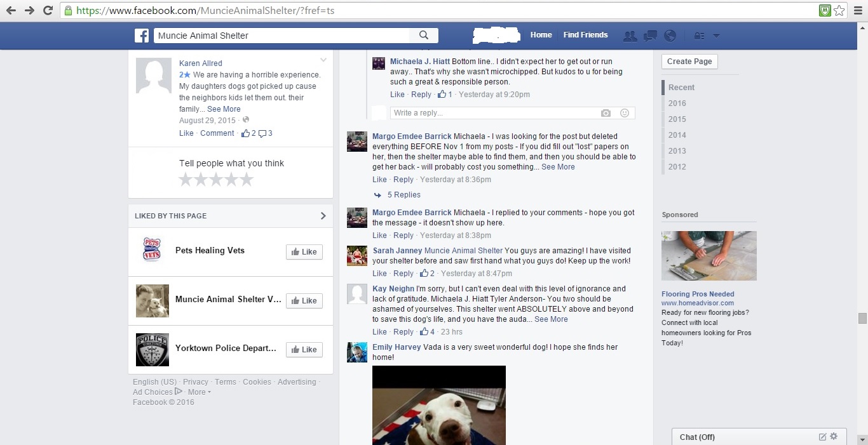Click the search magnifier icon
The image size is (868, 445).
(x=424, y=36)
